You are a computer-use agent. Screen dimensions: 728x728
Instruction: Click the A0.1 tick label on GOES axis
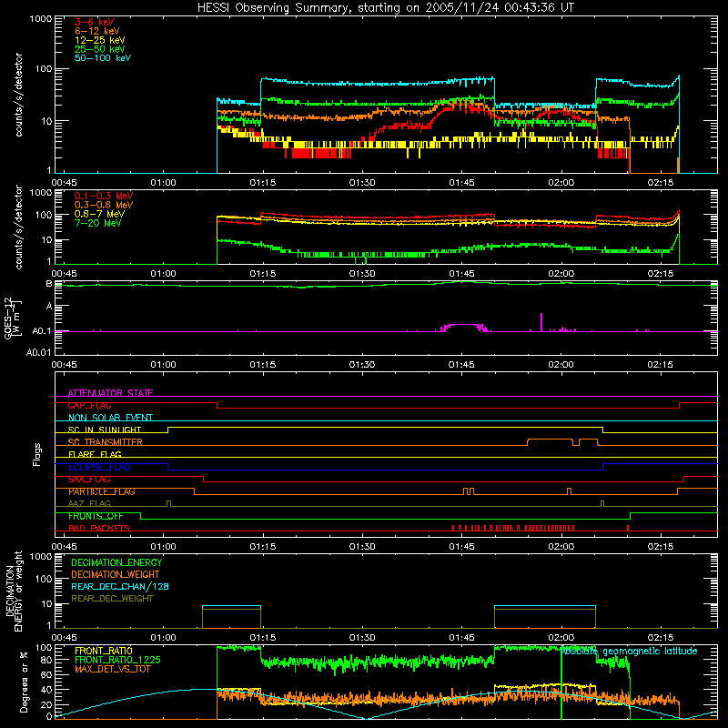pos(41,331)
